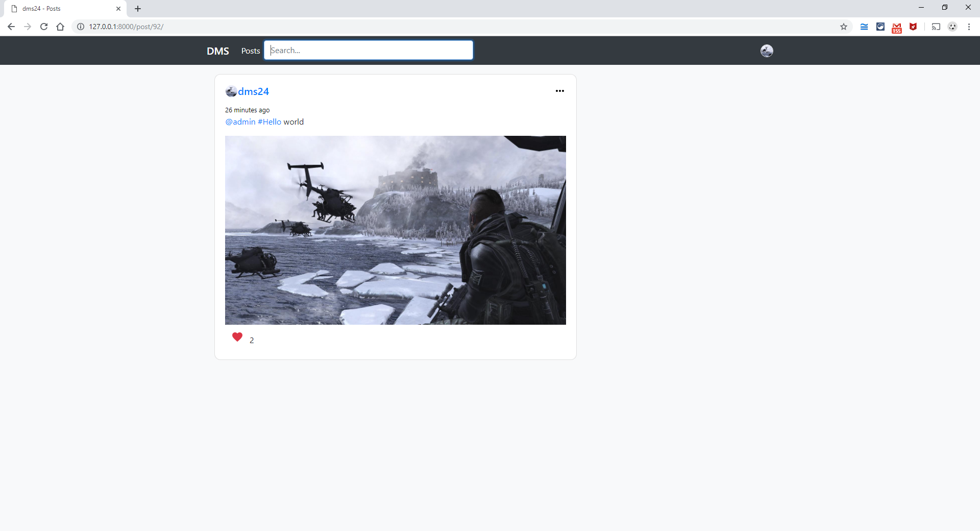Open the helicopter post image
This screenshot has width=980, height=531.
click(396, 230)
